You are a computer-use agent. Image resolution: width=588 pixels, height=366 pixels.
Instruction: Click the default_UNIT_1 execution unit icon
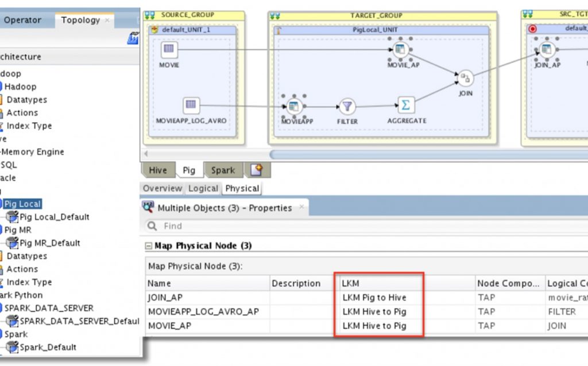coord(154,30)
